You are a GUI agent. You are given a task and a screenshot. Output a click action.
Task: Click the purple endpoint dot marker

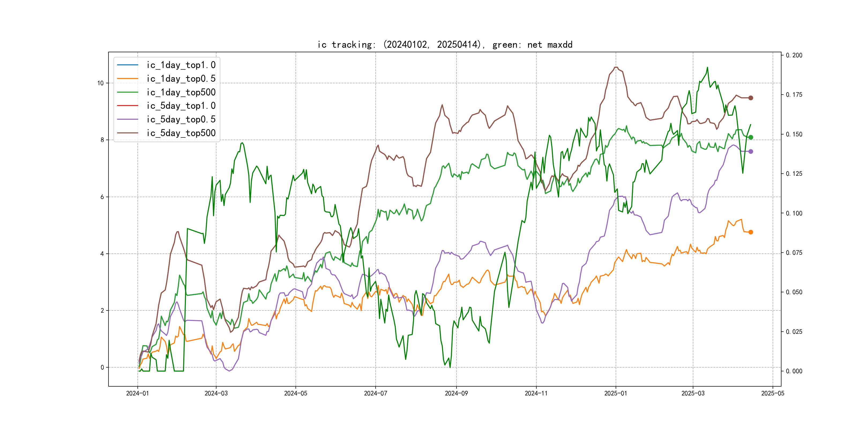pos(750,151)
